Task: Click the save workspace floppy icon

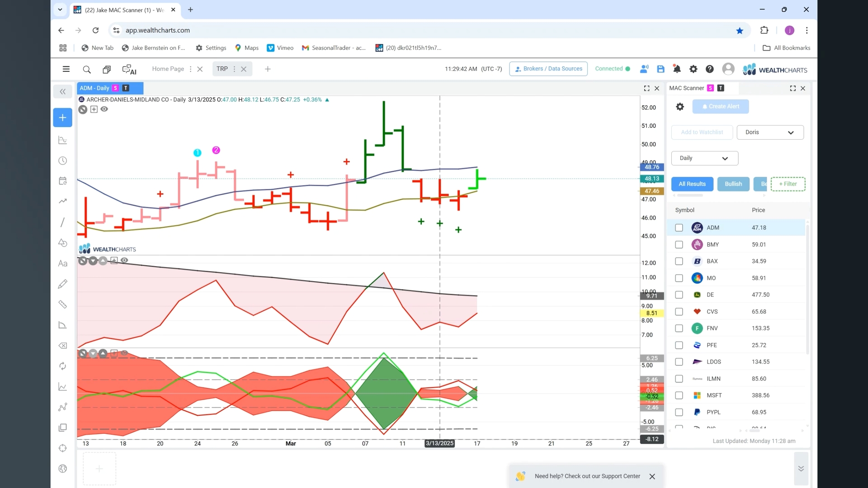Action: click(x=660, y=69)
